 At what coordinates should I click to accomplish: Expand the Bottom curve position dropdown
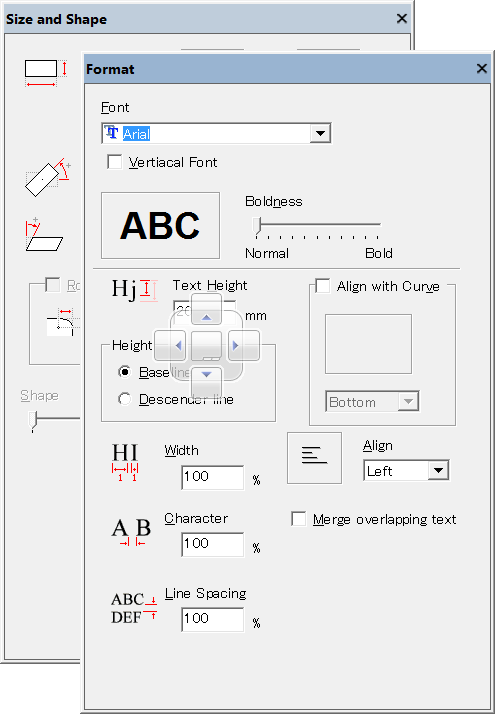pos(408,402)
